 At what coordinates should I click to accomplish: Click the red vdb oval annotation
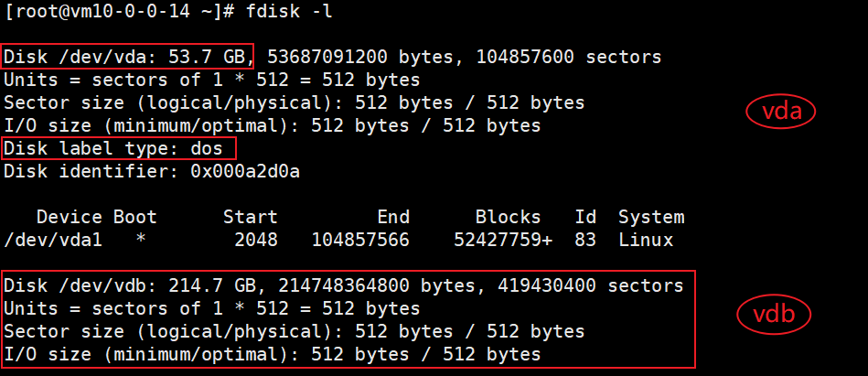[776, 315]
